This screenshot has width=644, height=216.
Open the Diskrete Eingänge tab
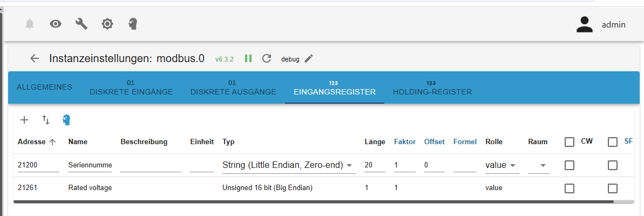tap(131, 88)
